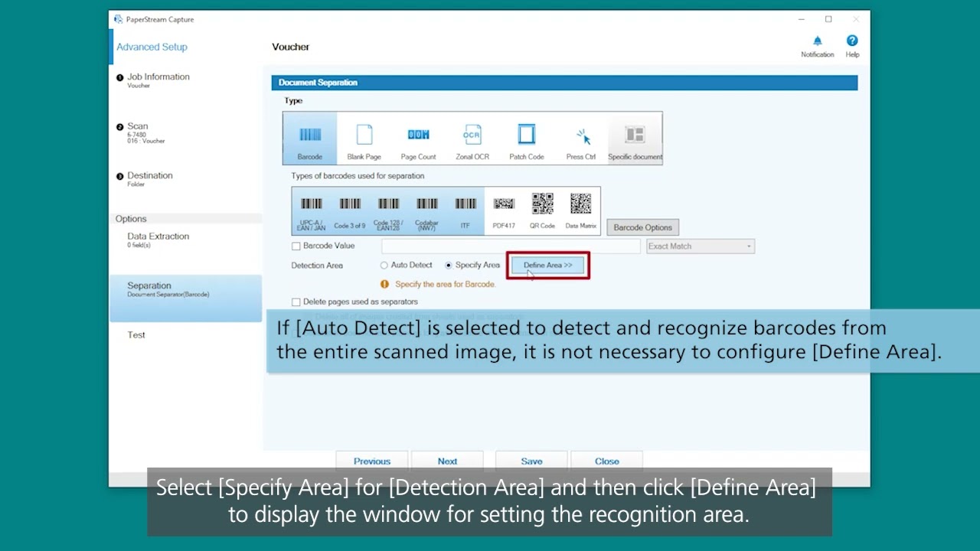This screenshot has height=551, width=980.
Task: Click Previous button
Action: pyautogui.click(x=372, y=461)
